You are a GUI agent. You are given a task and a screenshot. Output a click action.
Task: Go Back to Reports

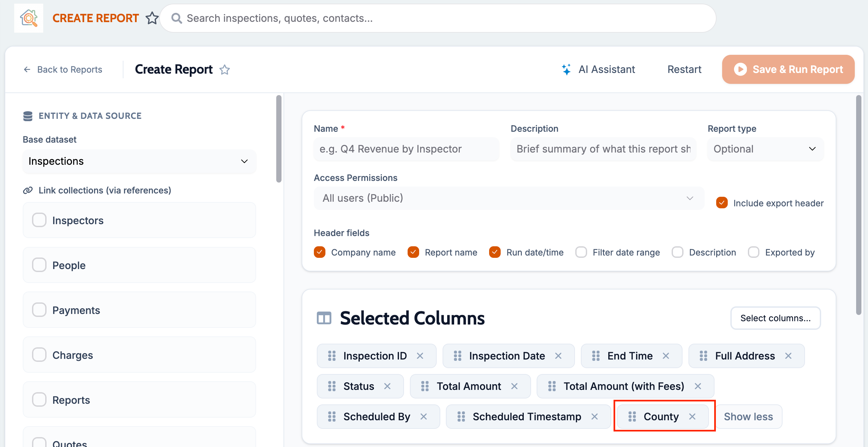click(63, 69)
